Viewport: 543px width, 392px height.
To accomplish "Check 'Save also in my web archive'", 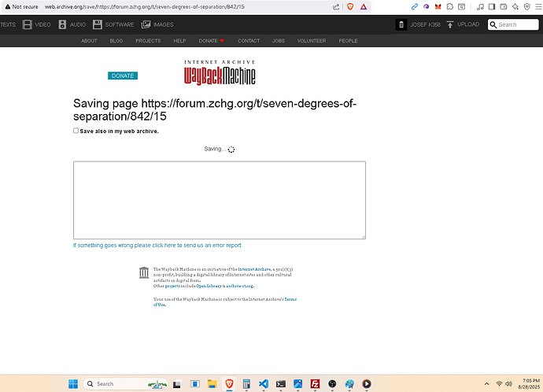I will pyautogui.click(x=76, y=131).
